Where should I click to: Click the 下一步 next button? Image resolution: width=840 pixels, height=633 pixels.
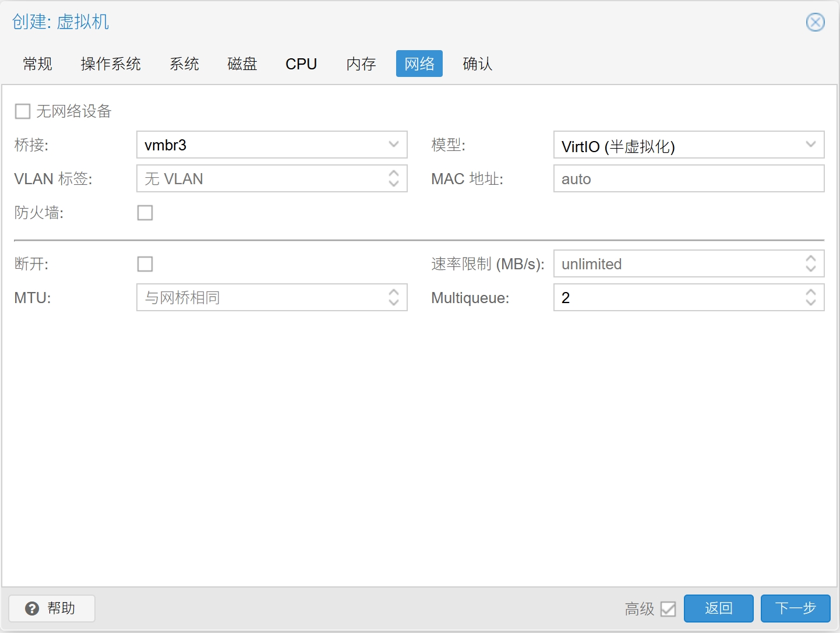[x=795, y=608]
